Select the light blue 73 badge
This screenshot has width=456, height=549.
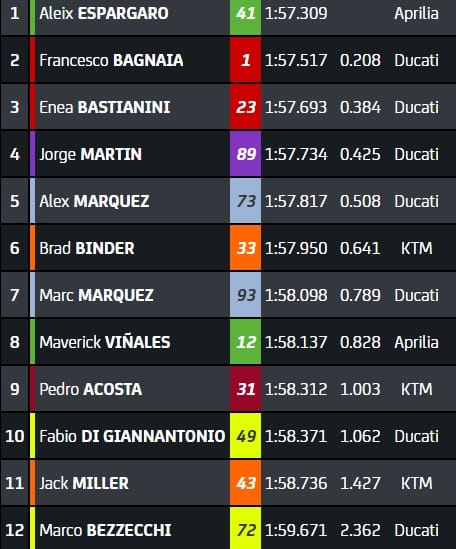point(245,201)
